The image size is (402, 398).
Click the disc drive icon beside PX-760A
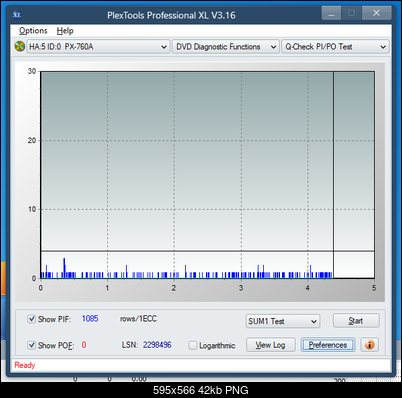pos(20,46)
